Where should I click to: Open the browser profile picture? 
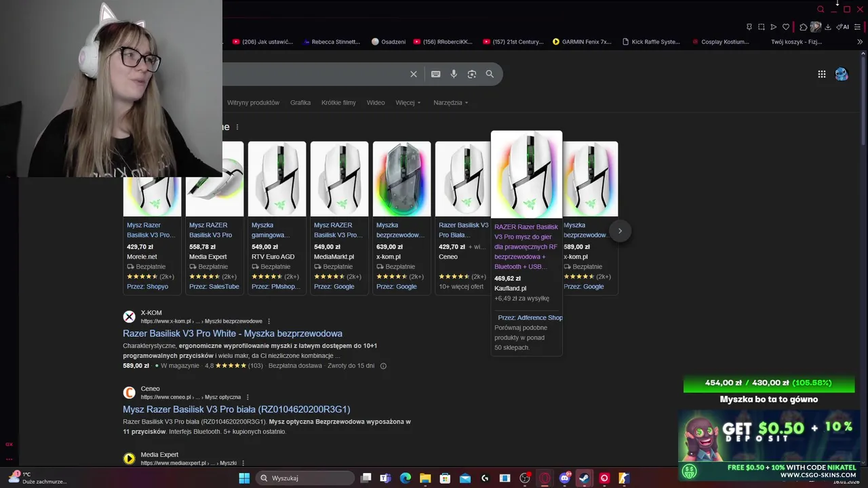tap(816, 27)
